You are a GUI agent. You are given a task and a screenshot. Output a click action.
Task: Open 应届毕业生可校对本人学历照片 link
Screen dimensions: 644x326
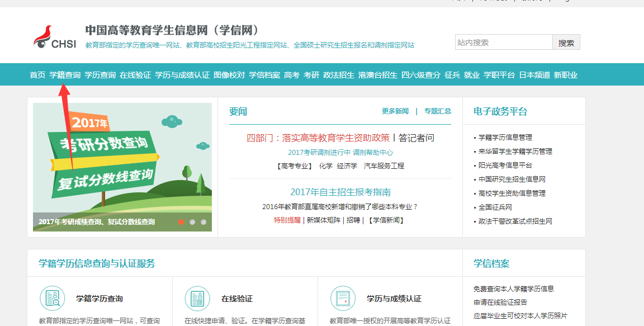(520, 316)
